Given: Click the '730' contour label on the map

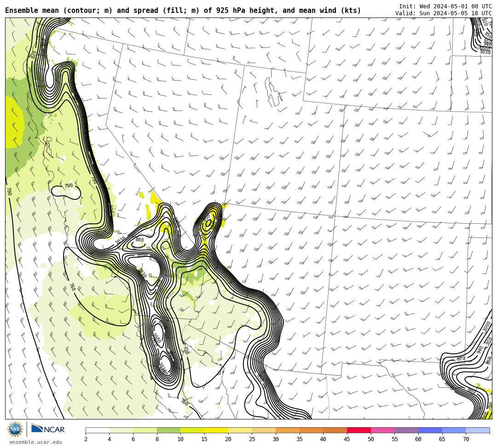Looking at the screenshot, I should (x=186, y=350).
